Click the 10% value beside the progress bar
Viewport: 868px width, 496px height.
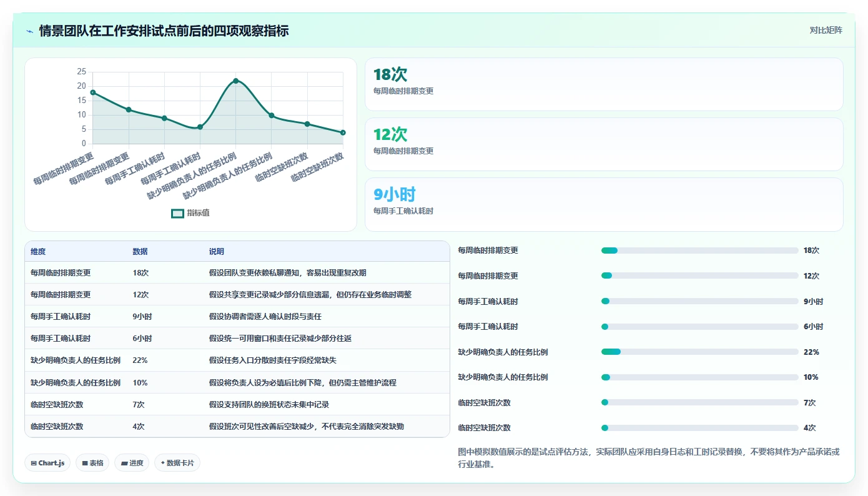[x=811, y=377]
